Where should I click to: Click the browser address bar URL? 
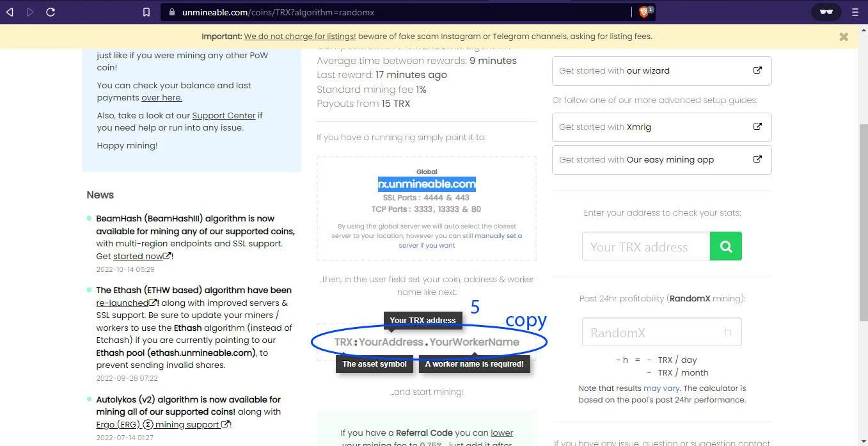[278, 12]
